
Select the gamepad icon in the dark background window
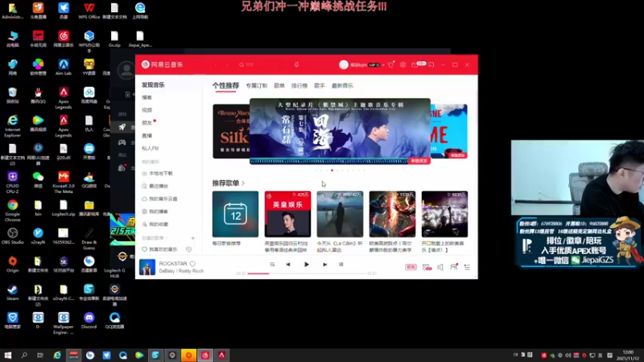point(122,142)
